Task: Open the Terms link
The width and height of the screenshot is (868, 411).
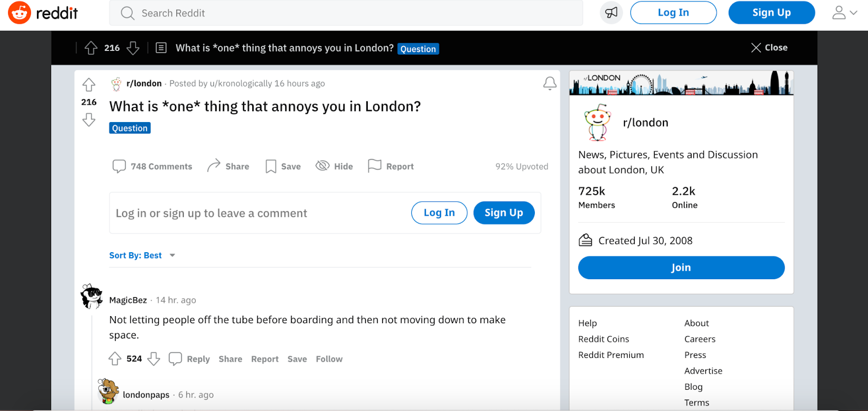Action: [697, 402]
